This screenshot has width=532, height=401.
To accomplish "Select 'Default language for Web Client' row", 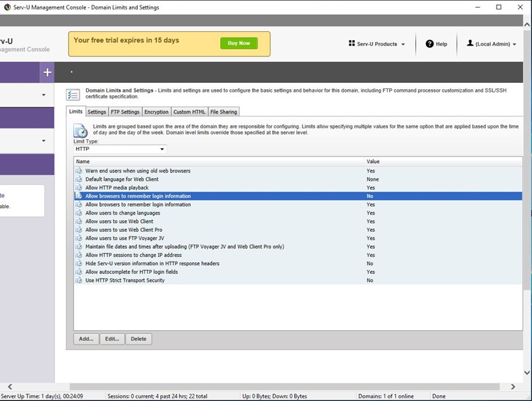I will click(298, 179).
